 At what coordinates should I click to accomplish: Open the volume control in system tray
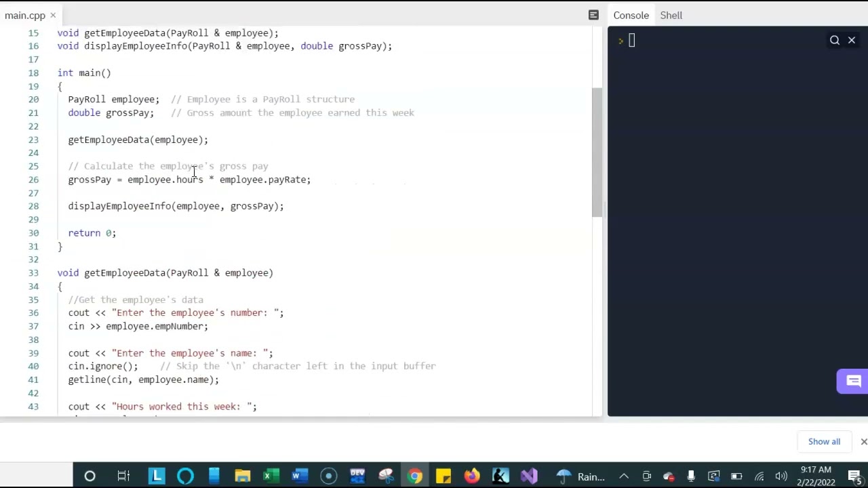coord(781,476)
